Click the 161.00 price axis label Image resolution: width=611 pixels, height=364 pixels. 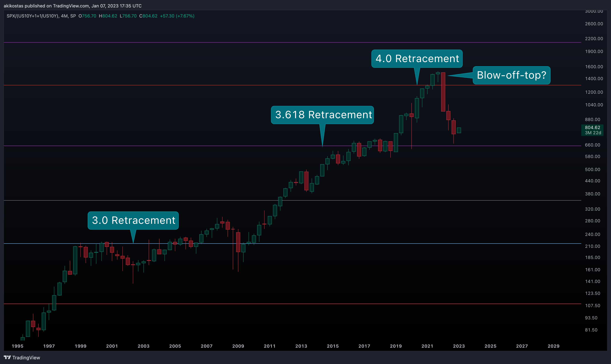(592, 270)
